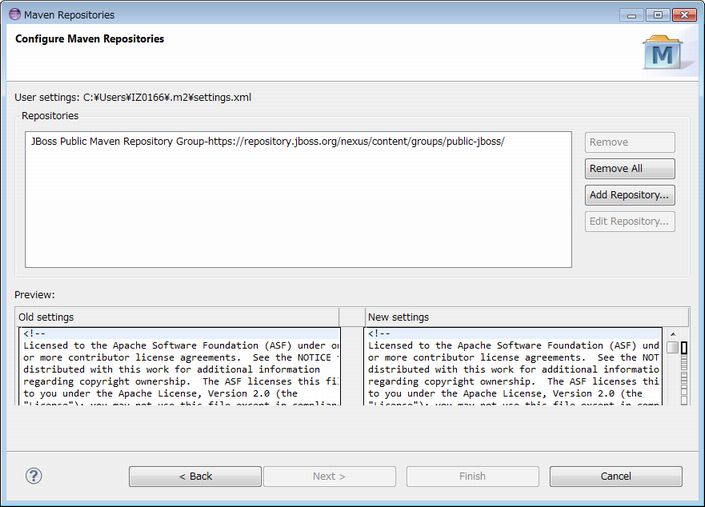Select the JBoss Public Maven Repository entry
The height and width of the screenshot is (507, 705).
pyautogui.click(x=268, y=141)
